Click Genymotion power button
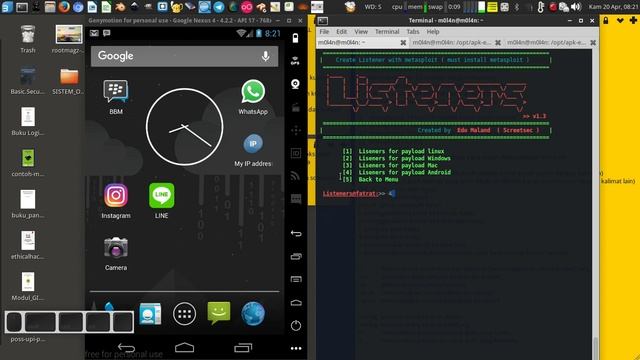 tap(296, 325)
